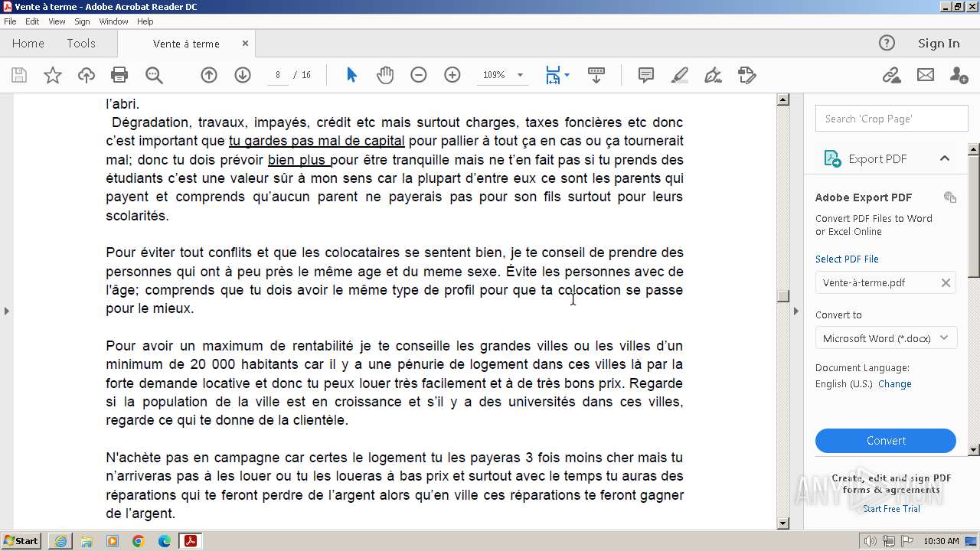The height and width of the screenshot is (551, 980).
Task: Open the Sign menu
Action: tap(82, 21)
